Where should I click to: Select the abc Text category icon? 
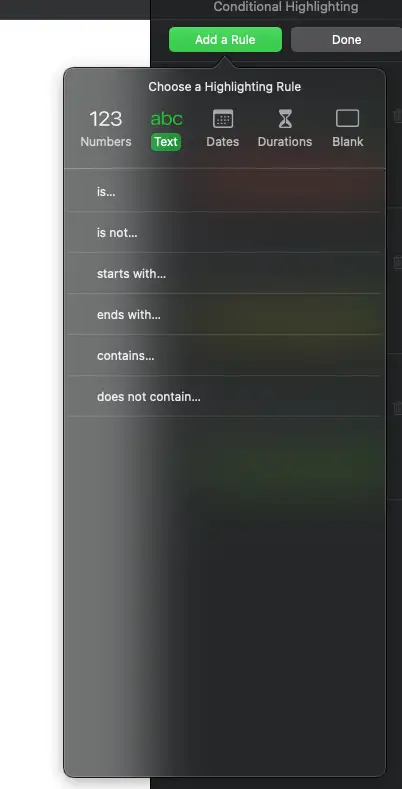[167, 119]
